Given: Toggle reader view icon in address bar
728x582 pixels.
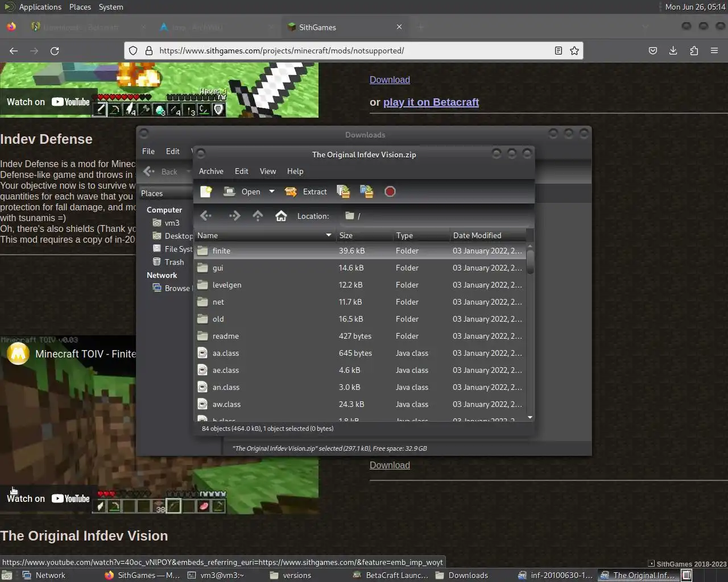Looking at the screenshot, I should point(559,51).
